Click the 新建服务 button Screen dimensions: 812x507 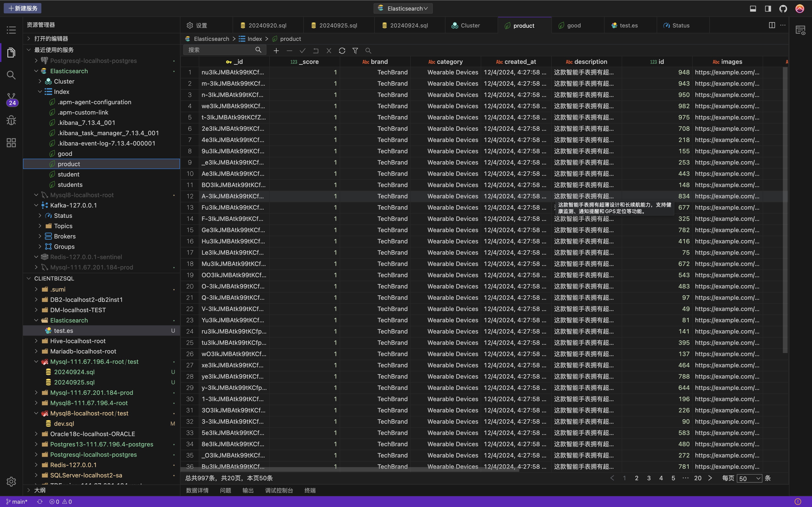[23, 8]
